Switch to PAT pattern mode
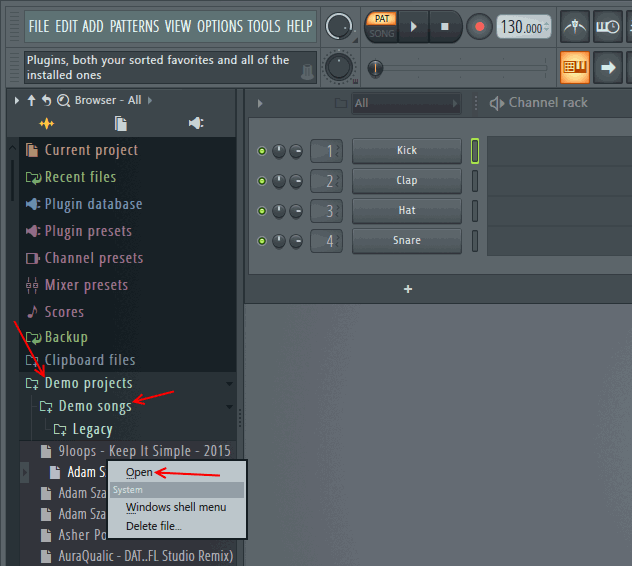 coord(382,19)
